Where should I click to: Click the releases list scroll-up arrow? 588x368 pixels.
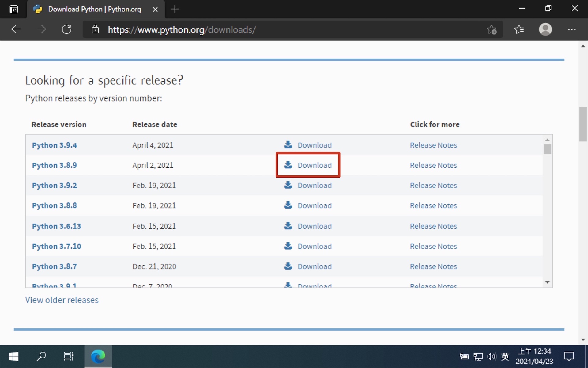coord(547,140)
